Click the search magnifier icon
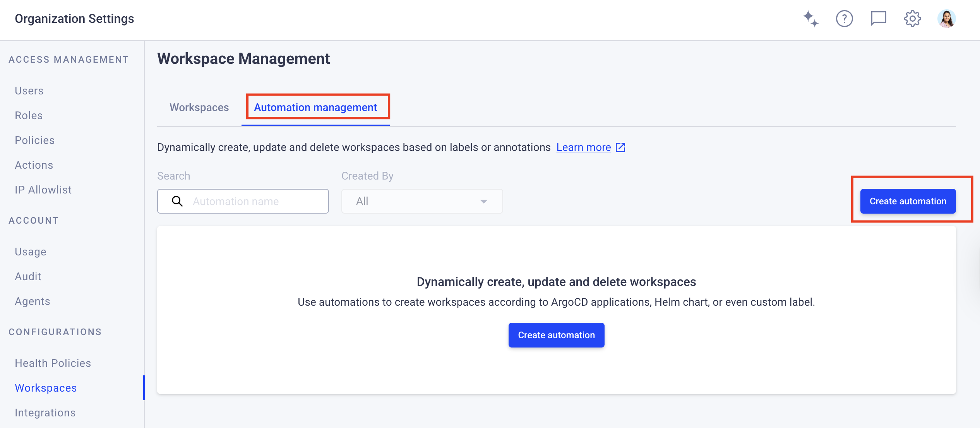 (177, 201)
